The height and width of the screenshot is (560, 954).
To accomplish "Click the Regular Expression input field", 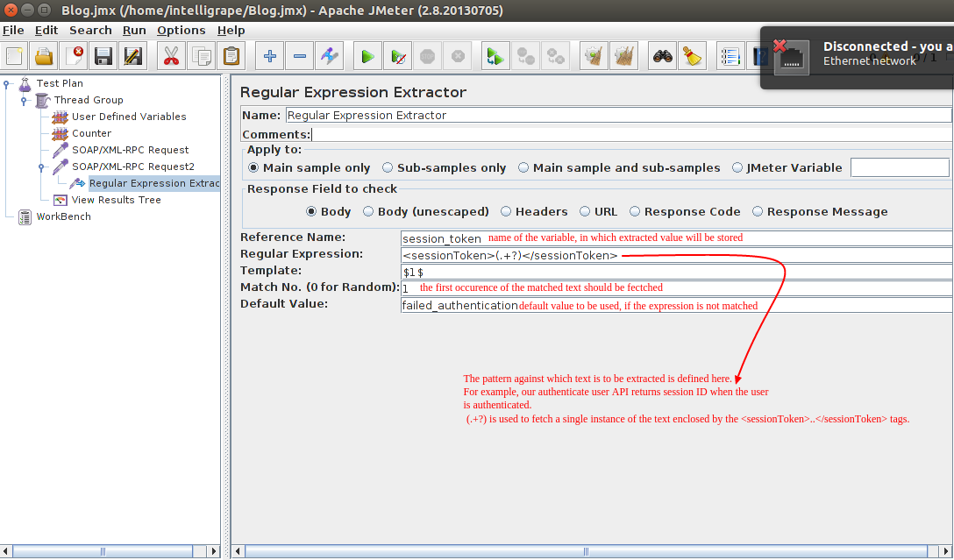I will pyautogui.click(x=675, y=255).
